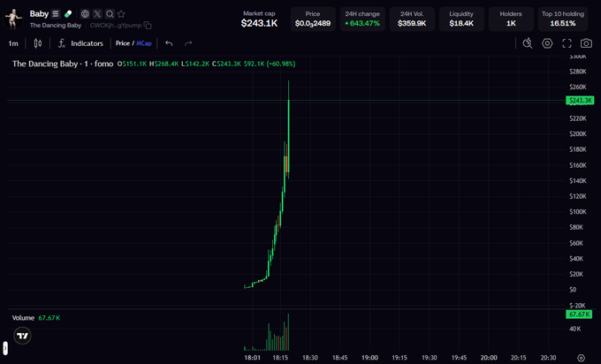601x364 pixels.
Task: Click the Top 10 holding 16.51% stat
Action: (x=563, y=19)
